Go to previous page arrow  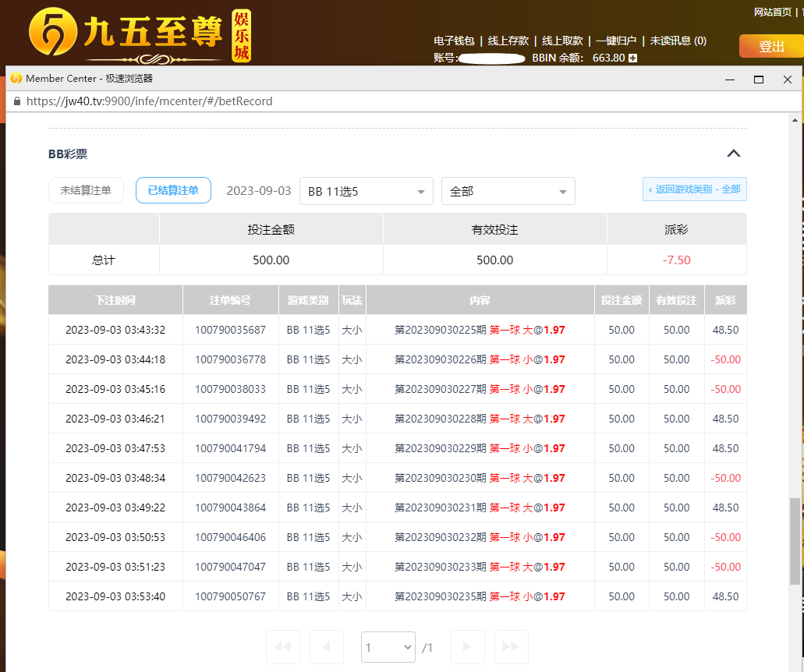click(327, 647)
